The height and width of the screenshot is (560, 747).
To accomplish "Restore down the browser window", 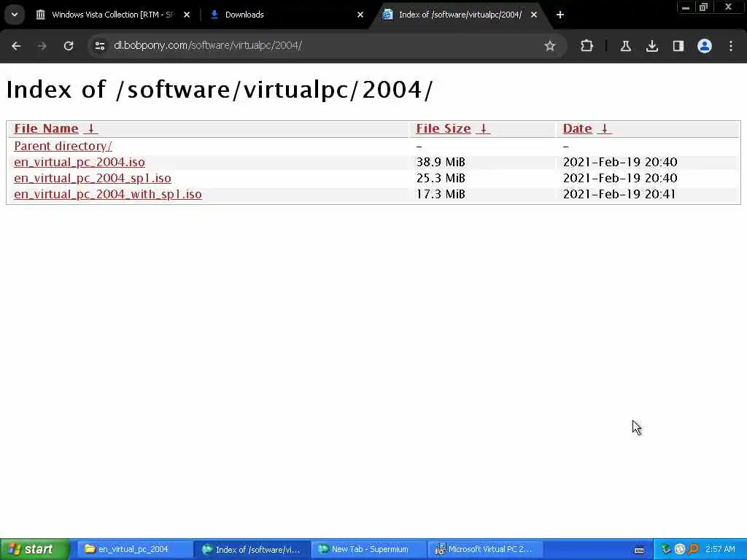I will click(704, 7).
